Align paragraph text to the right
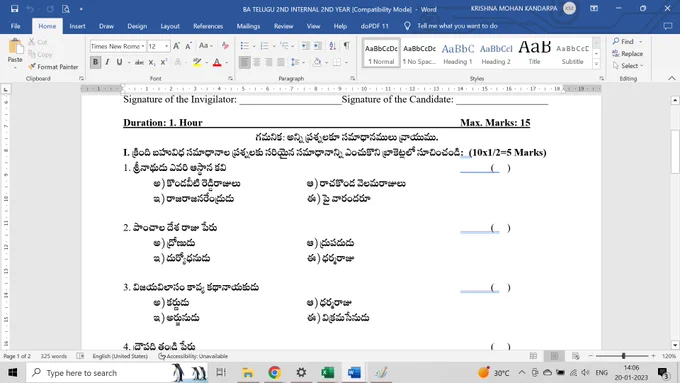Image resolution: width=680 pixels, height=383 pixels. [269, 62]
